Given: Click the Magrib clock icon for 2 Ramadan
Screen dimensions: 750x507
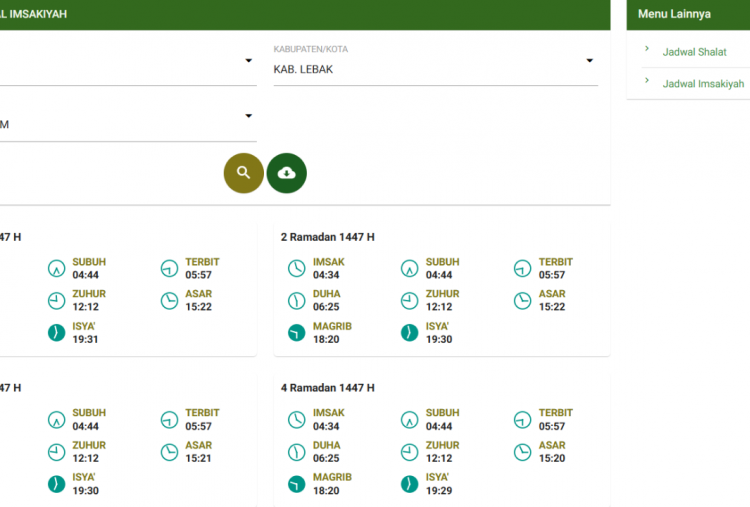Looking at the screenshot, I should click(x=296, y=332).
